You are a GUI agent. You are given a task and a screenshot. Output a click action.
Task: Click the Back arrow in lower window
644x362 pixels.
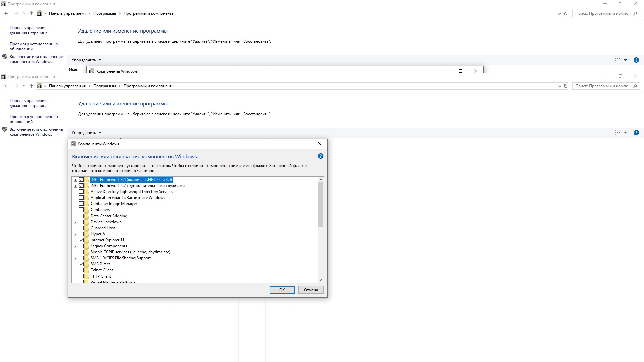click(x=6, y=86)
